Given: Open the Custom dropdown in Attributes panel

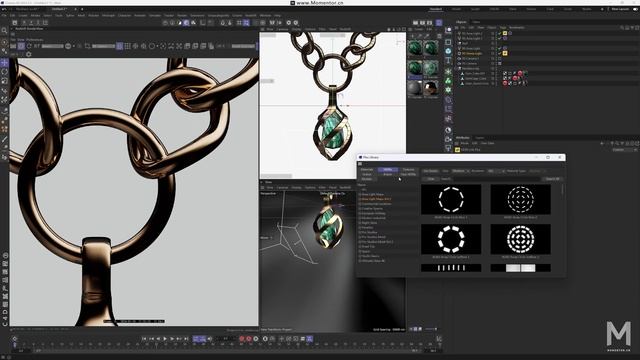Looking at the screenshot, I should point(624,150).
